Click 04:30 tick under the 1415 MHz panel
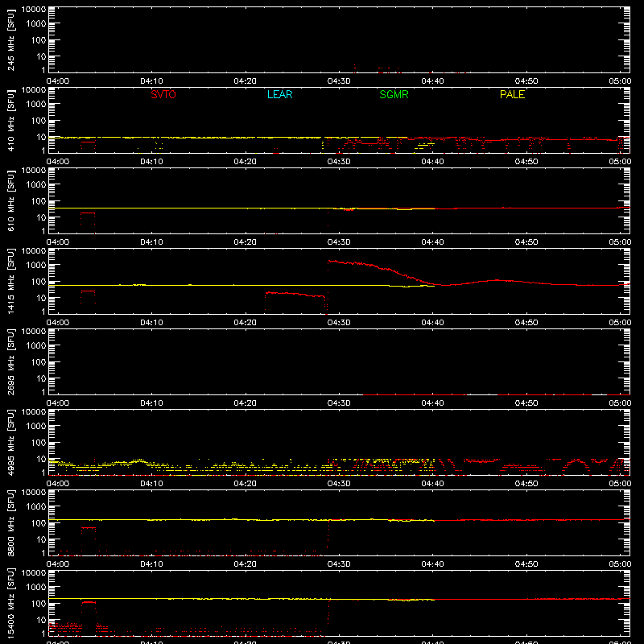The width and height of the screenshot is (644, 644). point(339,323)
